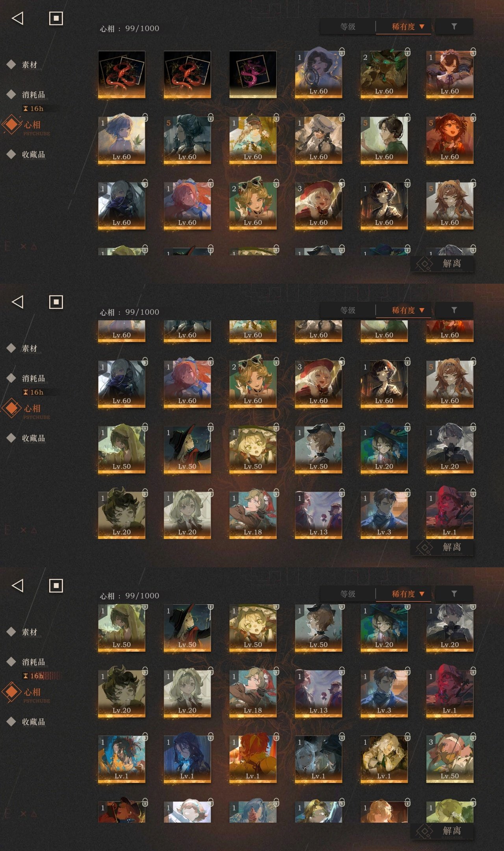Viewport: 504px width, 851px height.
Task: Select the blue-haired girl holding leaf Lv.60 card
Action: tap(122, 140)
